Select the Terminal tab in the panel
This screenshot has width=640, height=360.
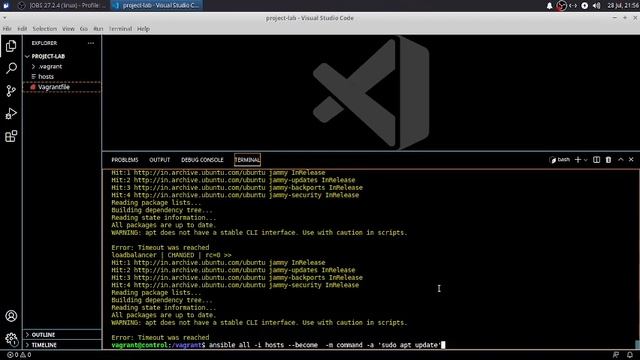[247, 160]
